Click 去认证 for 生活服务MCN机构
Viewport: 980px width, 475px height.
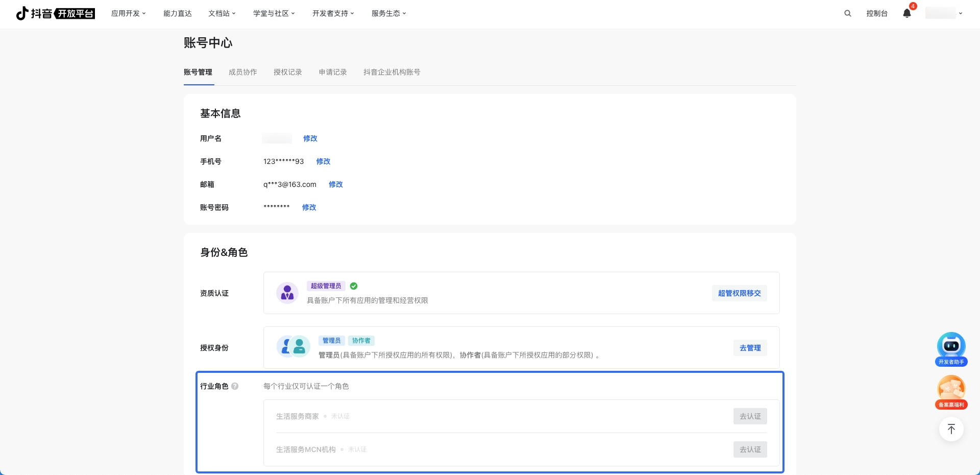point(750,449)
